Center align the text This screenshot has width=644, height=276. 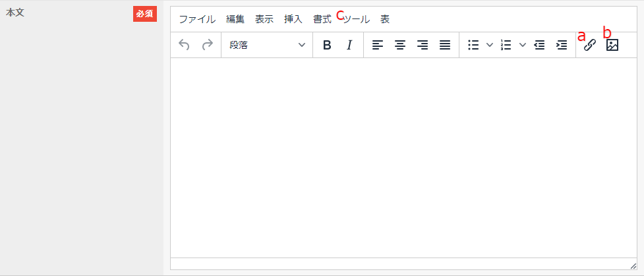pos(399,45)
